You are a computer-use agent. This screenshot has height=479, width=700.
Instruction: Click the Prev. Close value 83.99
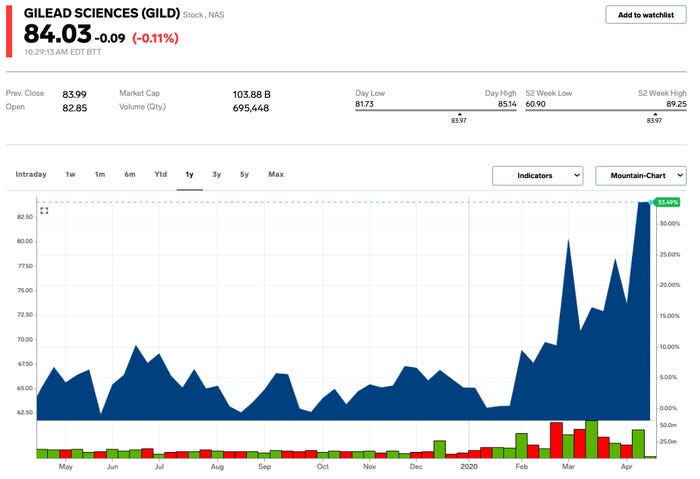75,95
